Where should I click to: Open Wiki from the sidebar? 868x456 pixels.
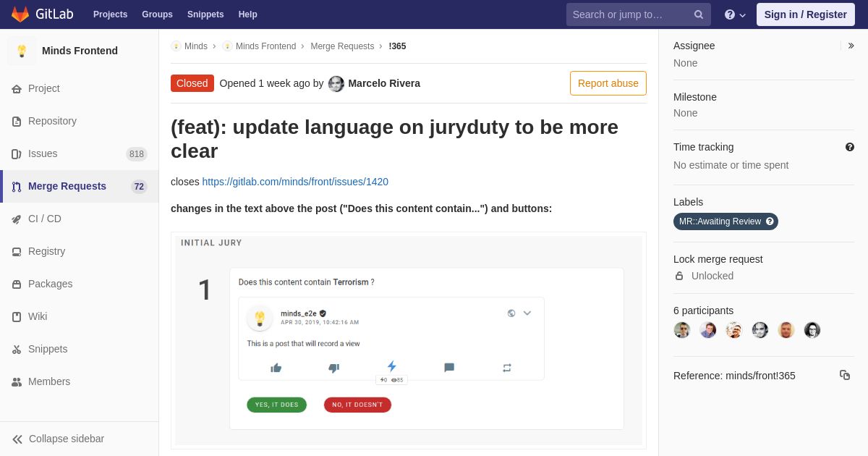pyautogui.click(x=79, y=316)
